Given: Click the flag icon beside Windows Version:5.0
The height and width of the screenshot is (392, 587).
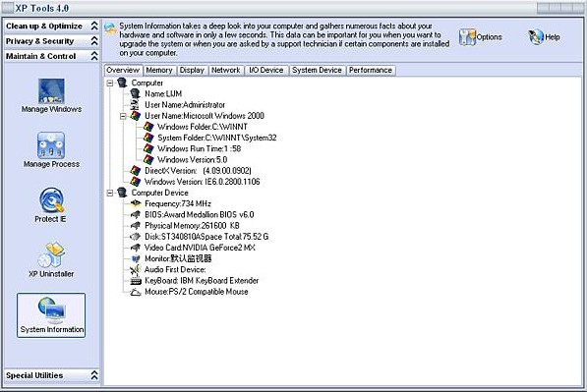Looking at the screenshot, I should pyautogui.click(x=148, y=160).
